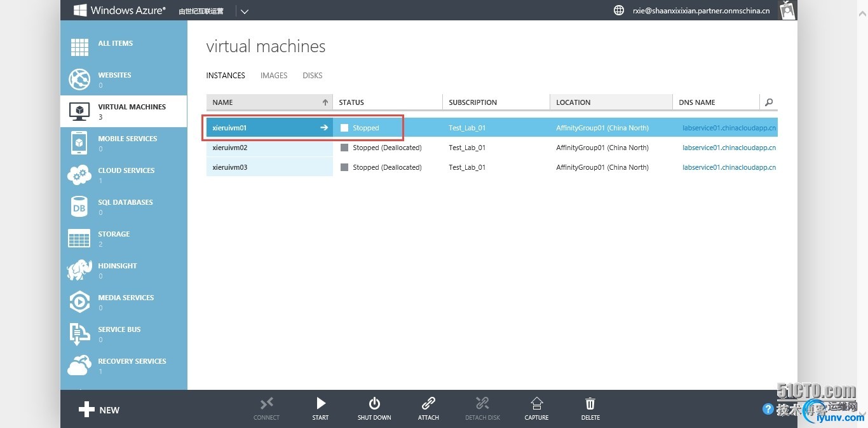
Task: Click the Detach Disk command
Action: 483,408
